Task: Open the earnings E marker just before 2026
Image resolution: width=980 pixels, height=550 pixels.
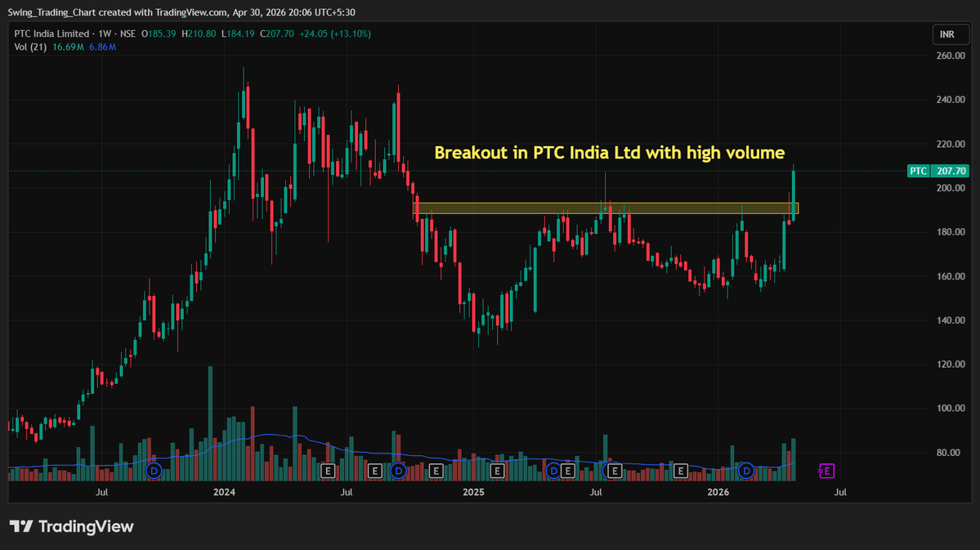Action: pos(681,471)
